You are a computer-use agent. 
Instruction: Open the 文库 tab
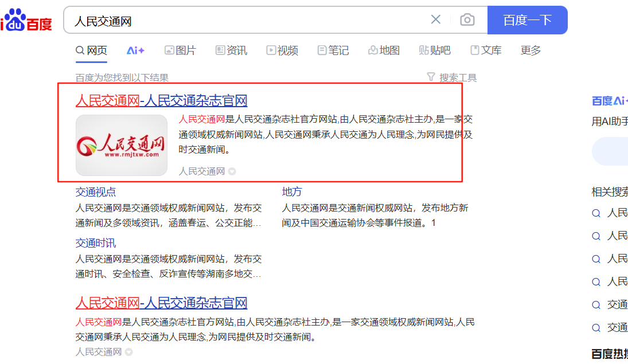click(x=486, y=50)
